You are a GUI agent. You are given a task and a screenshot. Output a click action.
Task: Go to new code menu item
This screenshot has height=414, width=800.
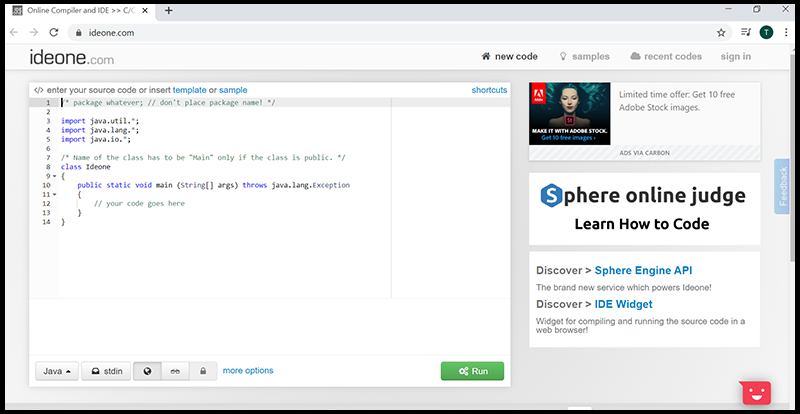(x=510, y=57)
